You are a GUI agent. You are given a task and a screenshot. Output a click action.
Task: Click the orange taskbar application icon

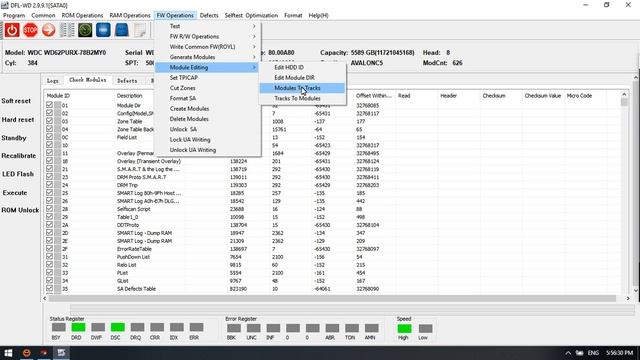click(x=27, y=353)
